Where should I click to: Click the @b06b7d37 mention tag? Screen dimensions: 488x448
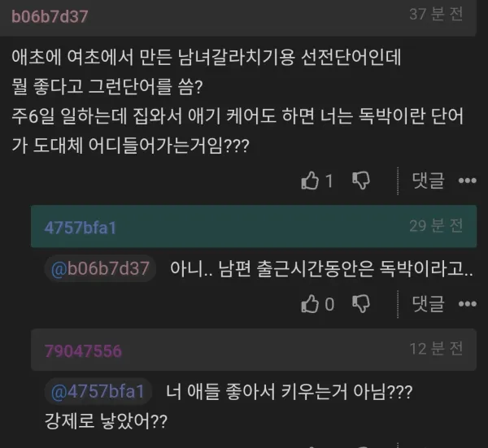tap(100, 268)
